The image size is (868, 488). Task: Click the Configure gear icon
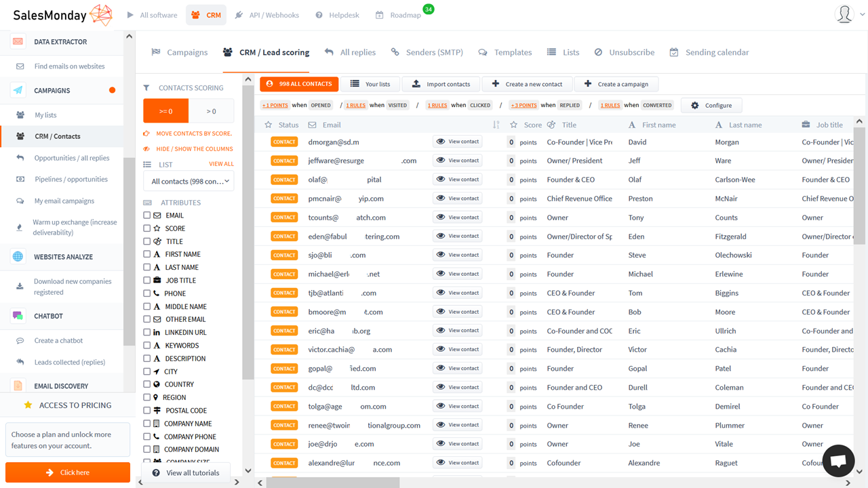694,105
